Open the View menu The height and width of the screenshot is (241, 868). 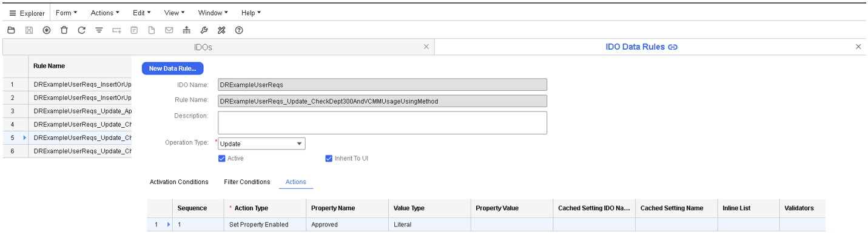[x=174, y=13]
